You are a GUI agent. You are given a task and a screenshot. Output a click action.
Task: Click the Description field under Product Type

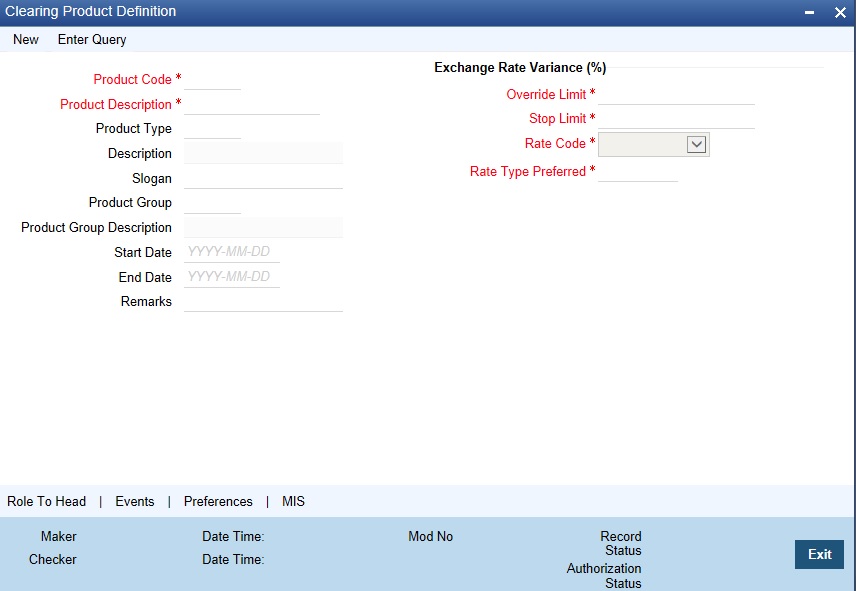264,153
